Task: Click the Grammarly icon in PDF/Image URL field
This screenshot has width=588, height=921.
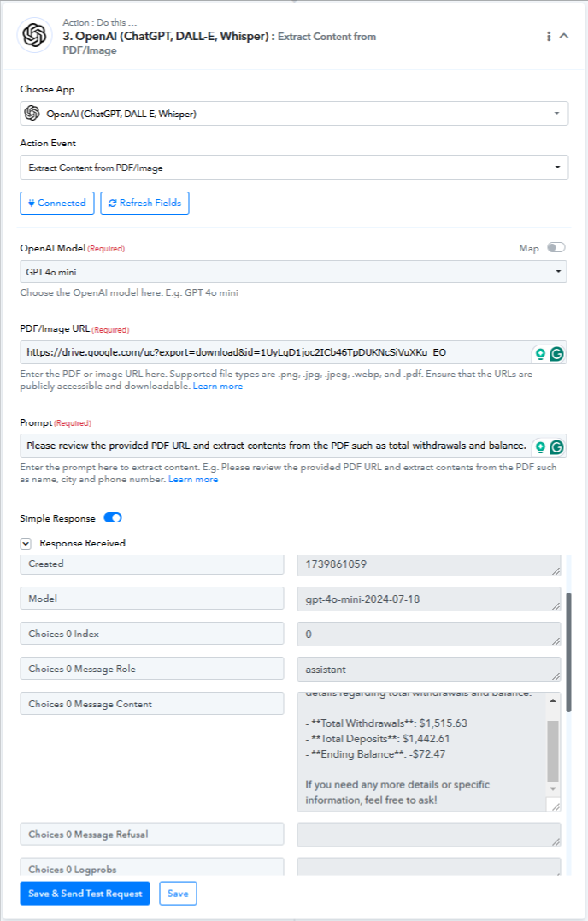Action: point(556,353)
